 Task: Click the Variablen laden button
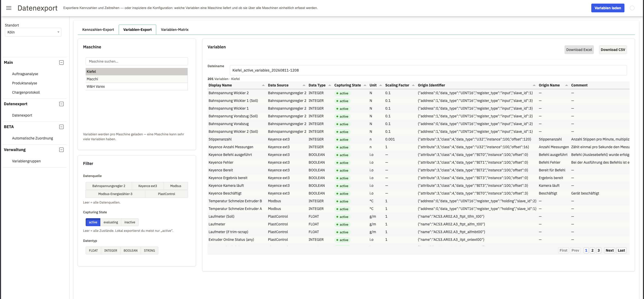click(x=608, y=8)
